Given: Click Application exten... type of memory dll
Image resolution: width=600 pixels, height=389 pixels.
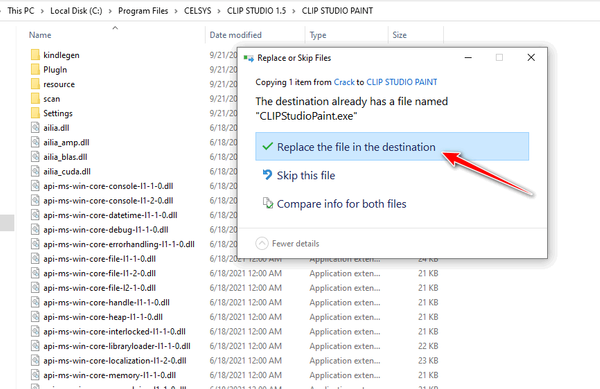Looking at the screenshot, I should [345, 375].
